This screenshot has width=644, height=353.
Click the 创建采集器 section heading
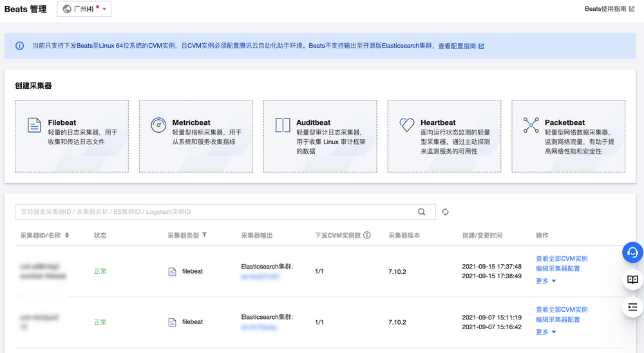(33, 86)
